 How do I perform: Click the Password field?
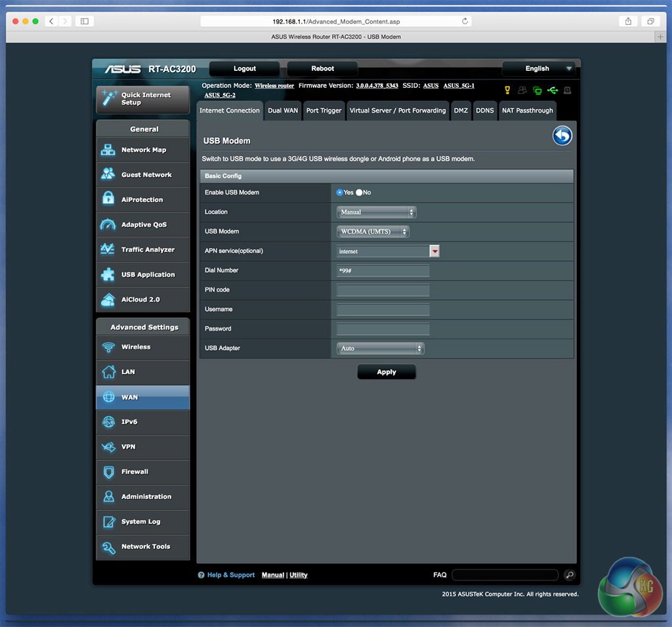pyautogui.click(x=383, y=329)
